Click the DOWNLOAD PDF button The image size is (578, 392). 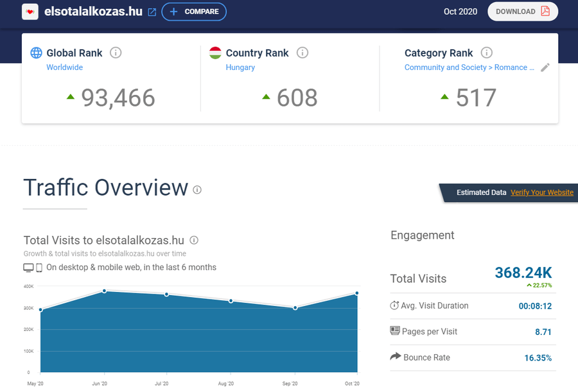click(523, 12)
